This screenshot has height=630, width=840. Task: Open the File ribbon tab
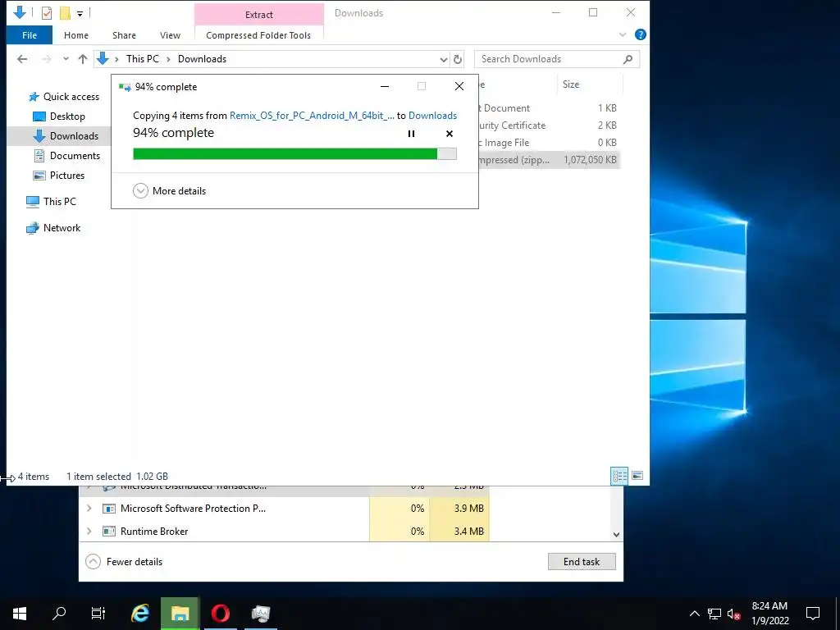[30, 35]
